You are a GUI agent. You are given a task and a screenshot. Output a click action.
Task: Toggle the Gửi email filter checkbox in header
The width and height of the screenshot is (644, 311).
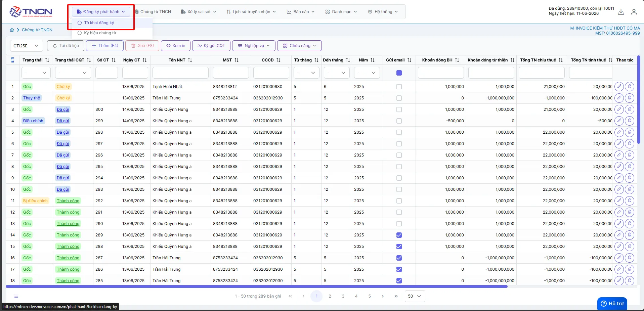(x=399, y=73)
